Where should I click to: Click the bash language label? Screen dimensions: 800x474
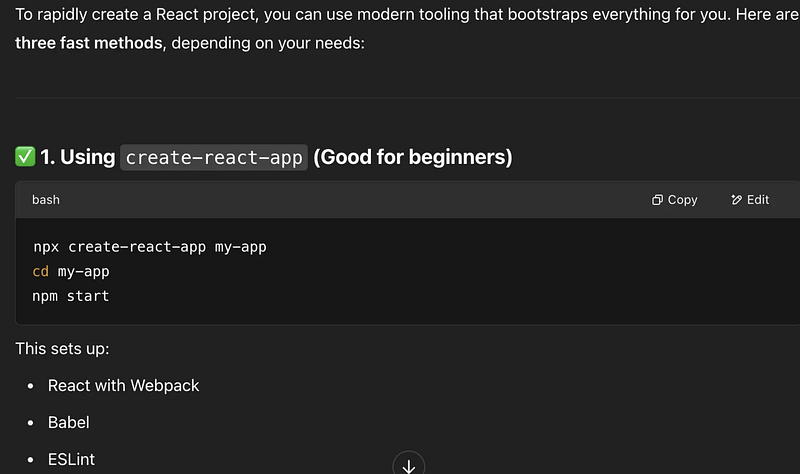[46, 200]
